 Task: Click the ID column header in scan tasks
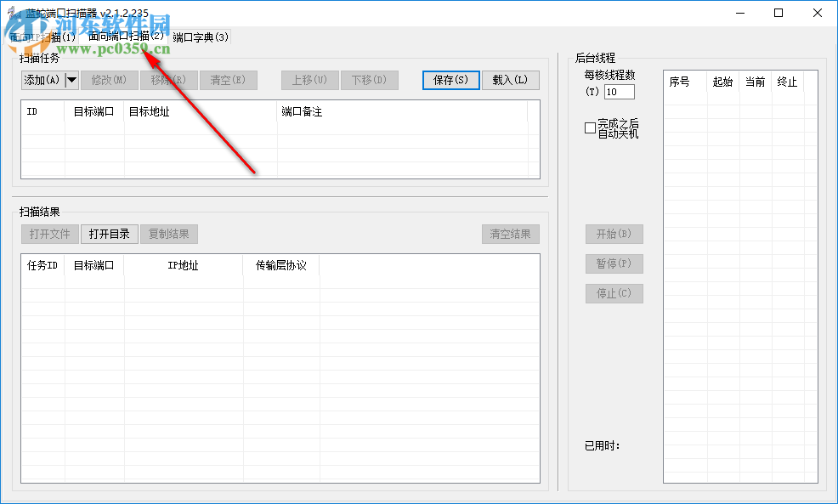pyautogui.click(x=42, y=111)
